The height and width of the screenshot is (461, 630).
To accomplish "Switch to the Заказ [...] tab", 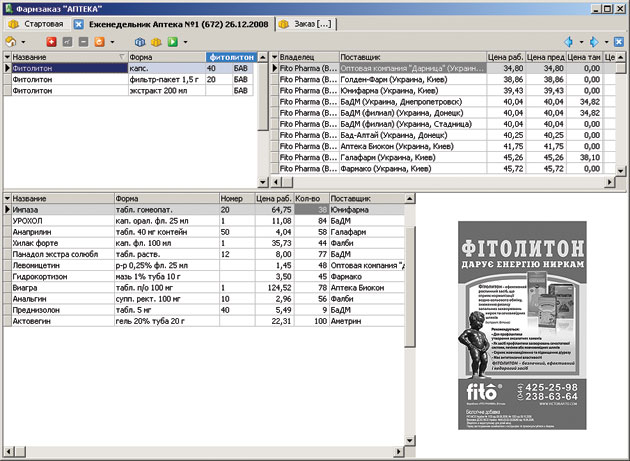I will click(306, 24).
